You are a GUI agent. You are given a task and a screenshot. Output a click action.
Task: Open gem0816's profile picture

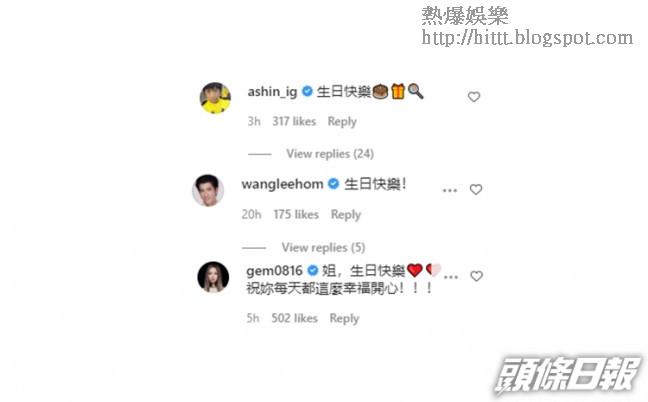tap(213, 277)
